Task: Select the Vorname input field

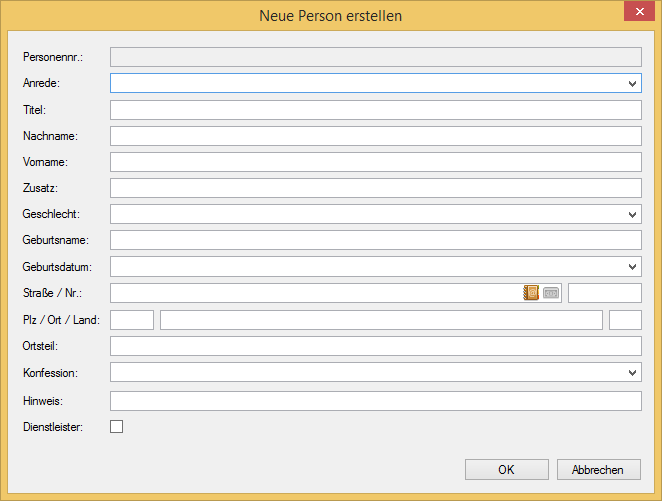Action: 376,162
